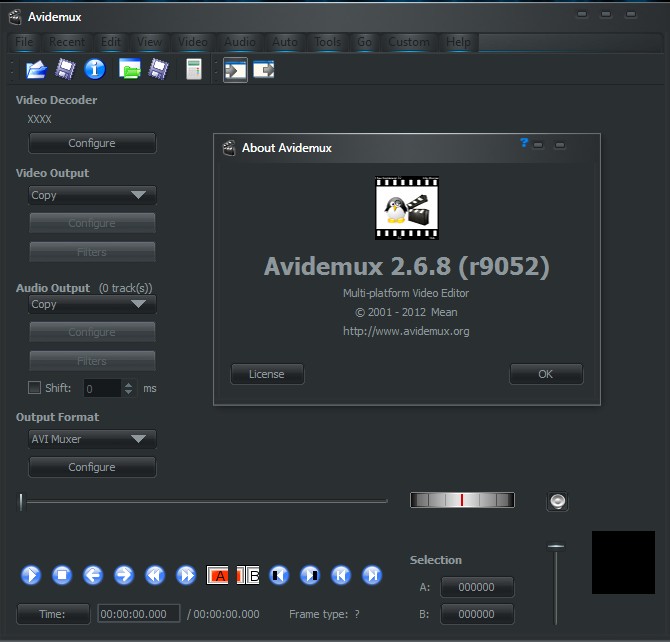The height and width of the screenshot is (642, 670).
Task: Set selection marker B
Action: pos(248,575)
